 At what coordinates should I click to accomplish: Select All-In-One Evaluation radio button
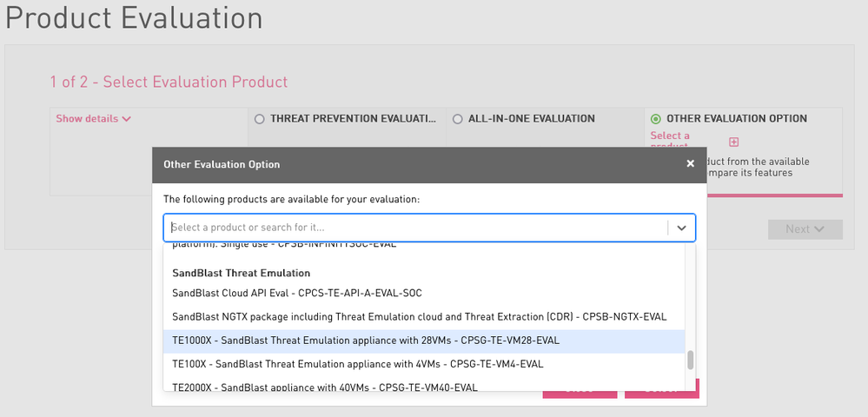click(457, 118)
